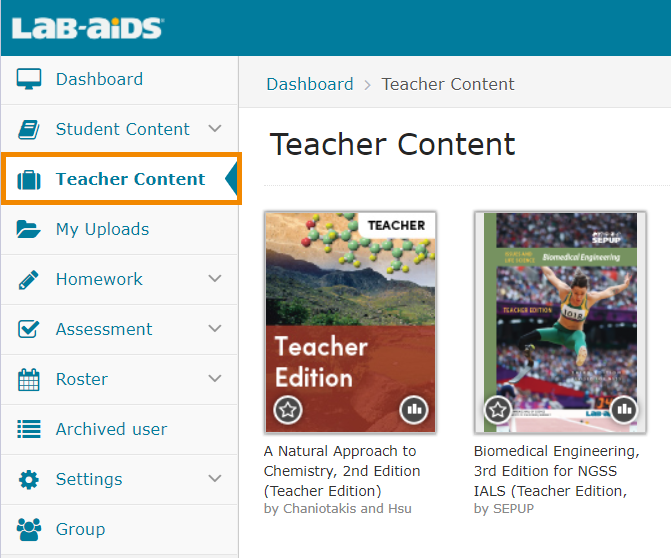671x558 pixels.
Task: Click the Roster calendar icon
Action: 29,379
